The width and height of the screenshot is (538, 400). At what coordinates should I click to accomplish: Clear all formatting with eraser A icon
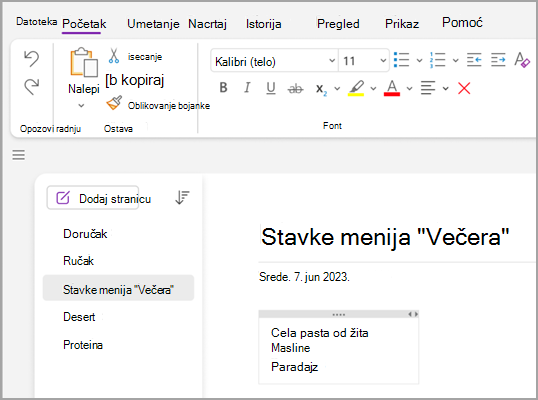pos(522,60)
